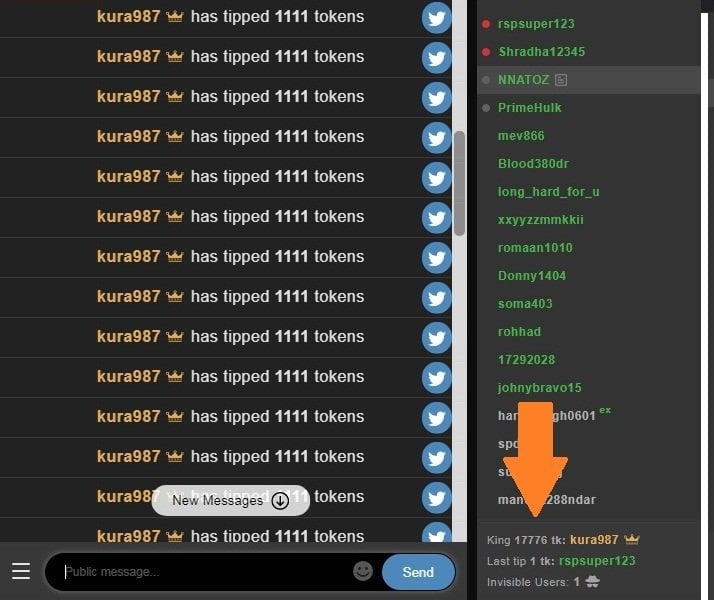
Task: Click King kura987 name in footer
Action: tap(594, 540)
